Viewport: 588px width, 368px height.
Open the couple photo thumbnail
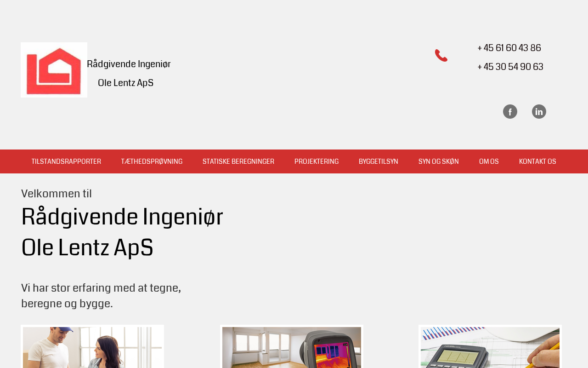pos(92,346)
